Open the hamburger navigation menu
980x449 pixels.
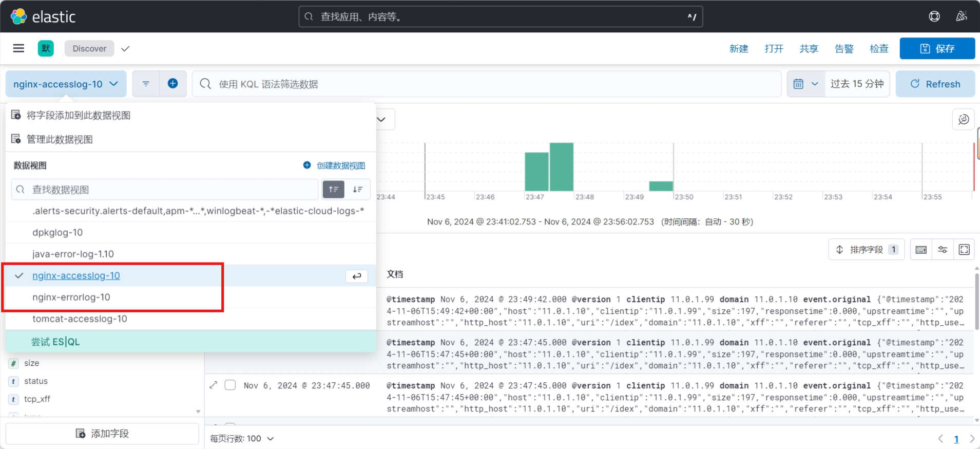click(x=18, y=48)
